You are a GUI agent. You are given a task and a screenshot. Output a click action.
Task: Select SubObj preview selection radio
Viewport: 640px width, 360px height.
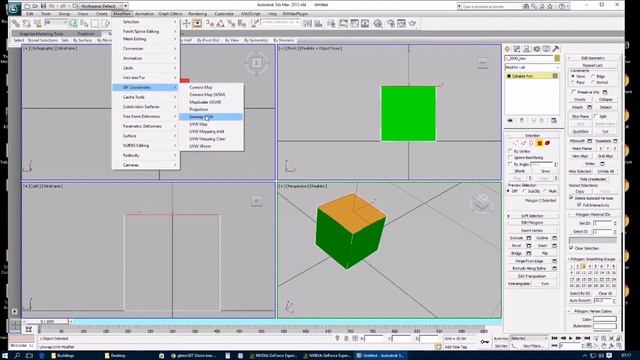click(x=524, y=191)
